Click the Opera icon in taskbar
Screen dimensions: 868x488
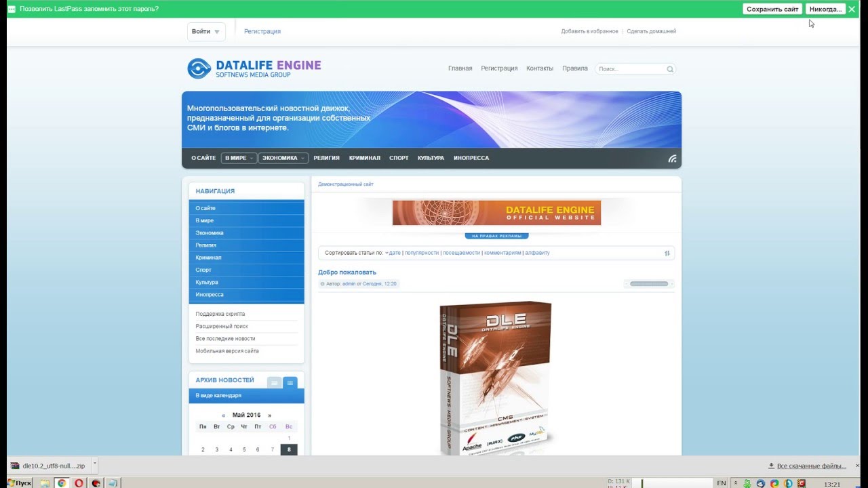(x=79, y=483)
